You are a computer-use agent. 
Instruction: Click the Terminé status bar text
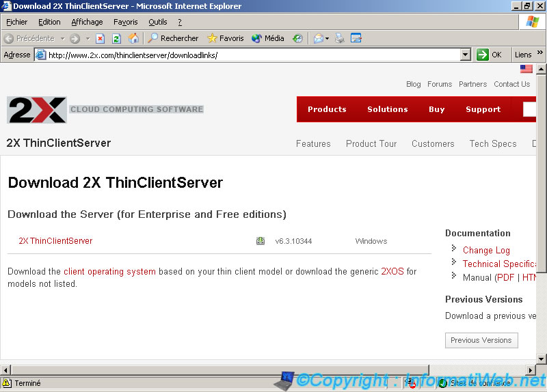coord(27,383)
